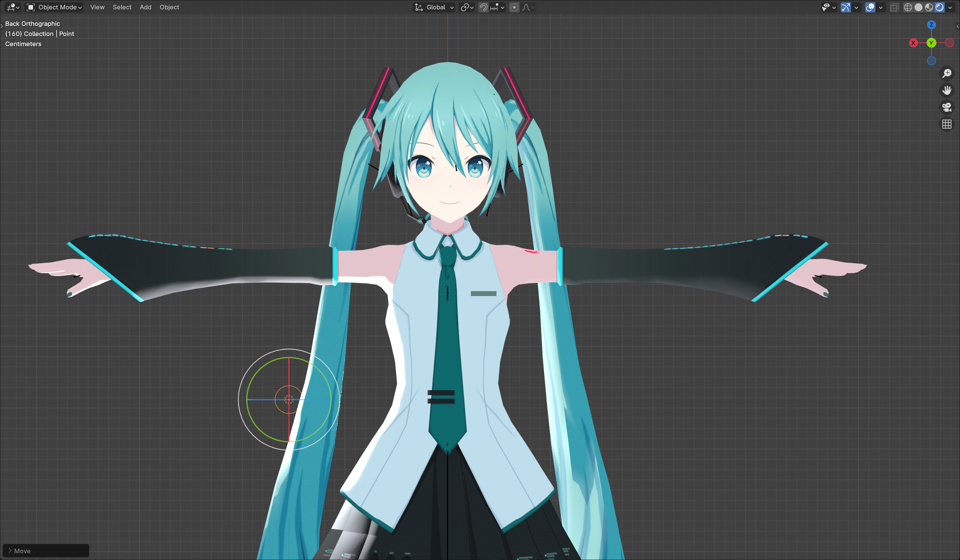Switch to Material Preview shading

(929, 7)
